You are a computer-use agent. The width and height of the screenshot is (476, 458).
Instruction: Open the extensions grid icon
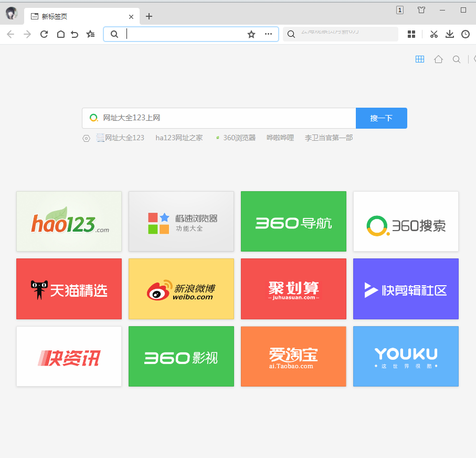pyautogui.click(x=411, y=34)
